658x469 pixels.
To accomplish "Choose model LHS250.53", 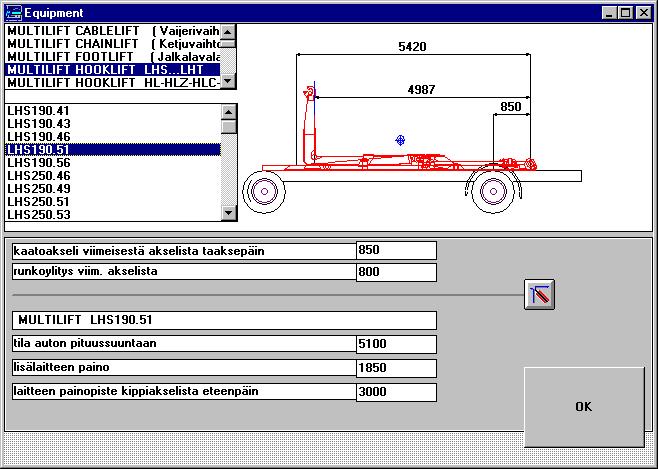I will (112, 215).
